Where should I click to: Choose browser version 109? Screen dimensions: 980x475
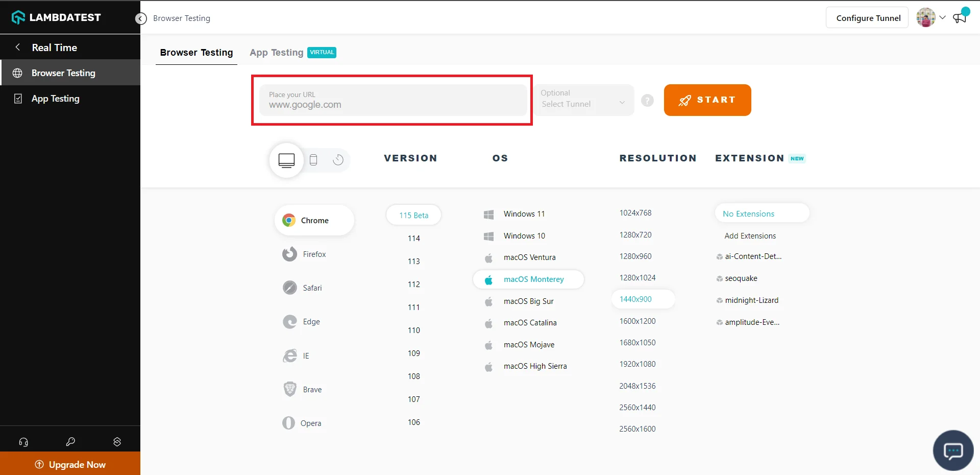pyautogui.click(x=414, y=353)
